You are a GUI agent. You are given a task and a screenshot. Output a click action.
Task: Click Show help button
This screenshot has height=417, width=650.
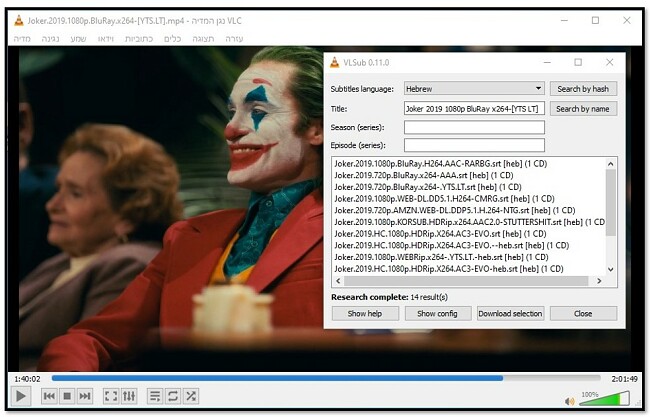(x=365, y=313)
